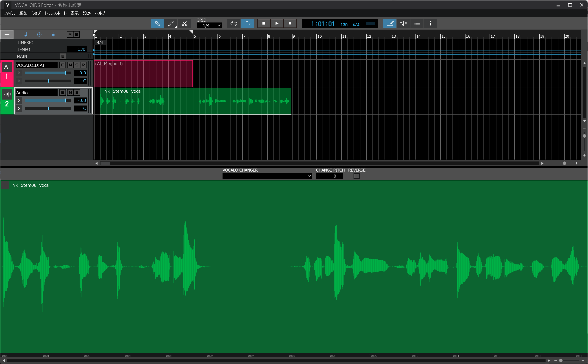Expand pan row of VOCALOID:AI track
Image resolution: width=588 pixels, height=364 pixels.
[19, 81]
